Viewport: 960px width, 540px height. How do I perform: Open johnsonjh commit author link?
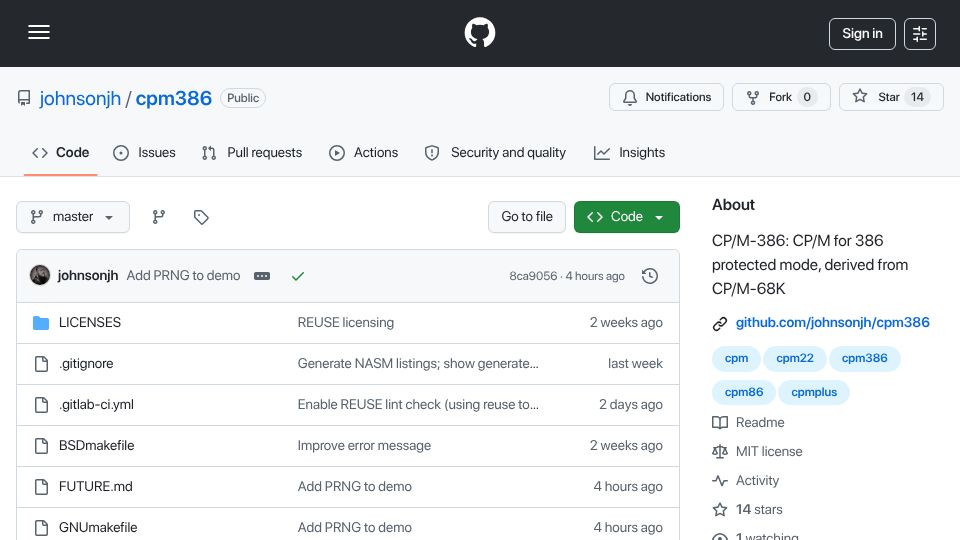click(x=88, y=276)
